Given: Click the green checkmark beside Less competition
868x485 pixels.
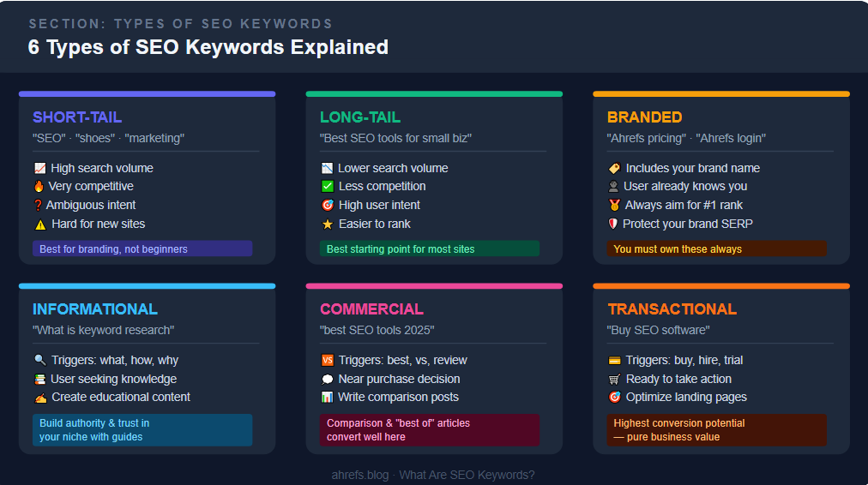Looking at the screenshot, I should coord(328,186).
